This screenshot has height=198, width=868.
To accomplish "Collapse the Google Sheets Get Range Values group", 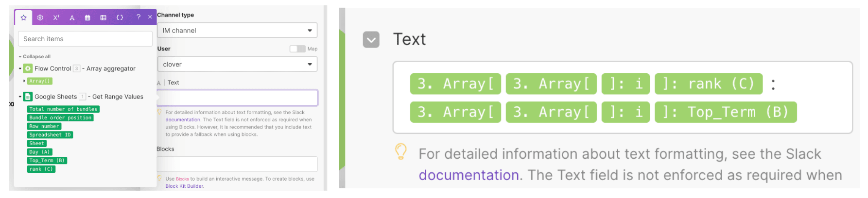I will pos(20,97).
